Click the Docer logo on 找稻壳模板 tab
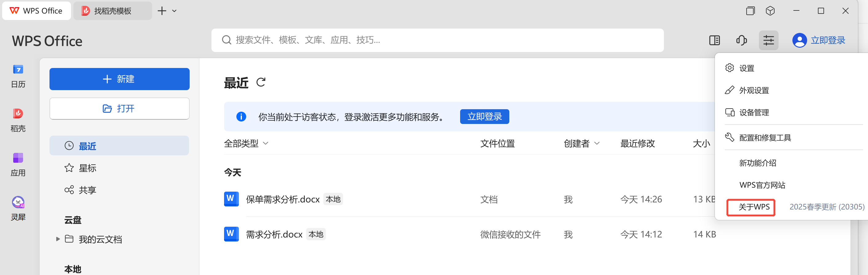The height and width of the screenshot is (275, 868). [x=85, y=11]
